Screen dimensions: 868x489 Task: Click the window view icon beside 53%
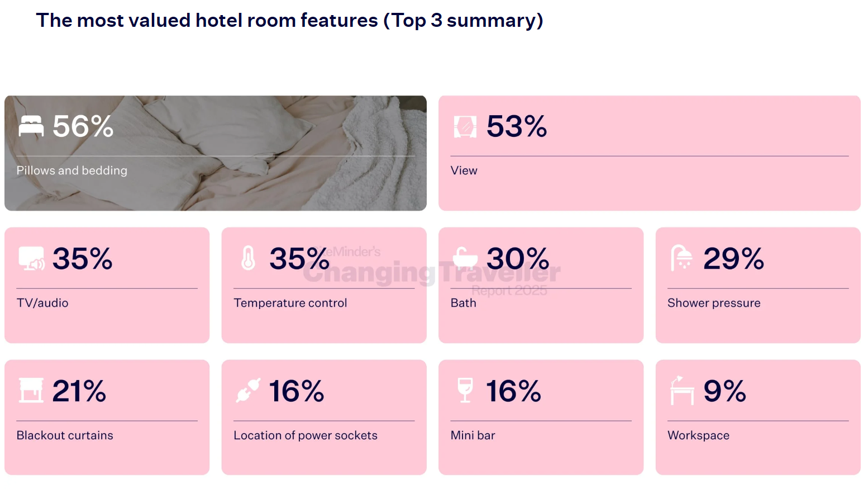pos(465,126)
